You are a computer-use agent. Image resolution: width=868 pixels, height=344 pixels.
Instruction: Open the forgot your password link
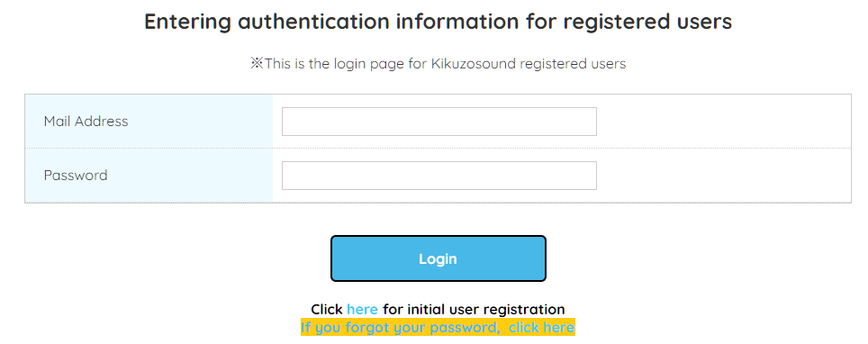tap(438, 328)
